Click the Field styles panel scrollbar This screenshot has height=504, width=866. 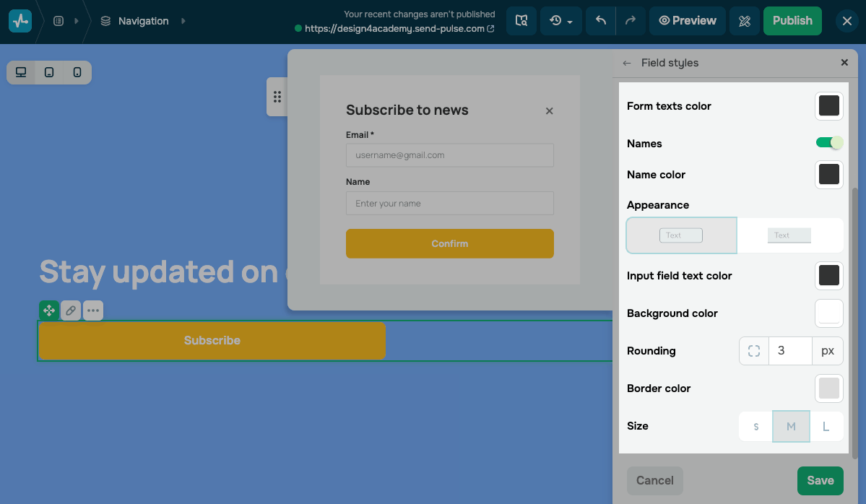855,323
